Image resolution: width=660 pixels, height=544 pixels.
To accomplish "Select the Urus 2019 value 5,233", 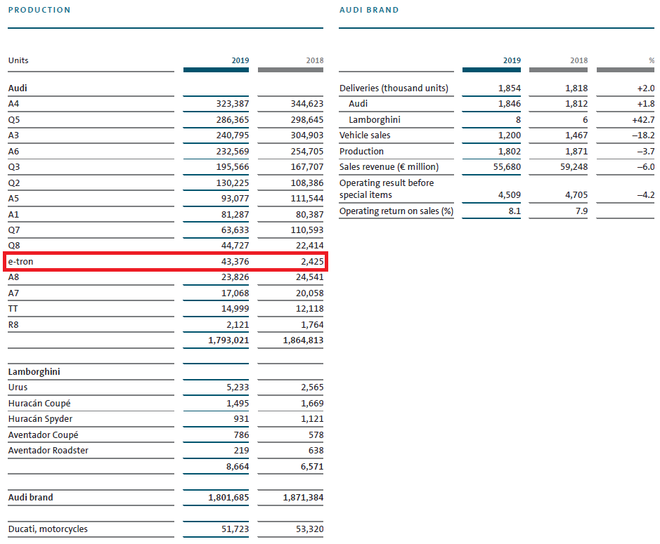I will coord(237,387).
